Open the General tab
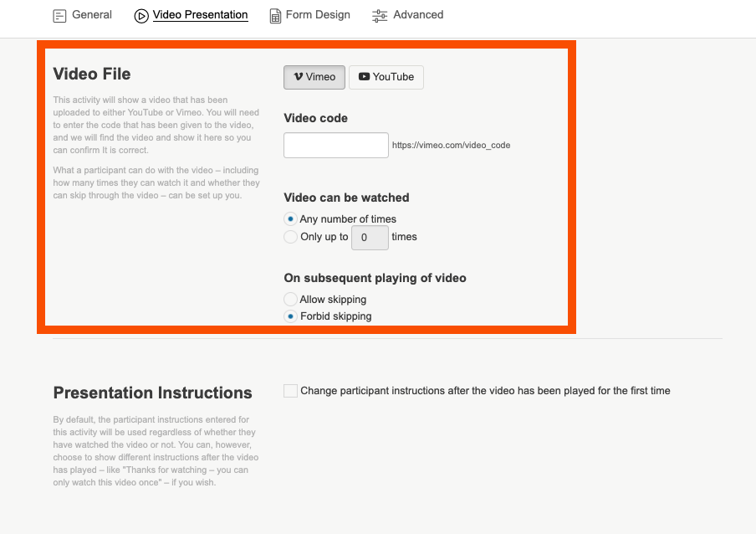This screenshot has height=534, width=756. click(91, 14)
